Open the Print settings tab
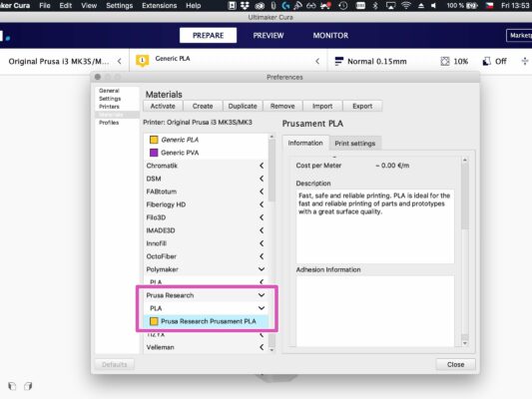 355,144
